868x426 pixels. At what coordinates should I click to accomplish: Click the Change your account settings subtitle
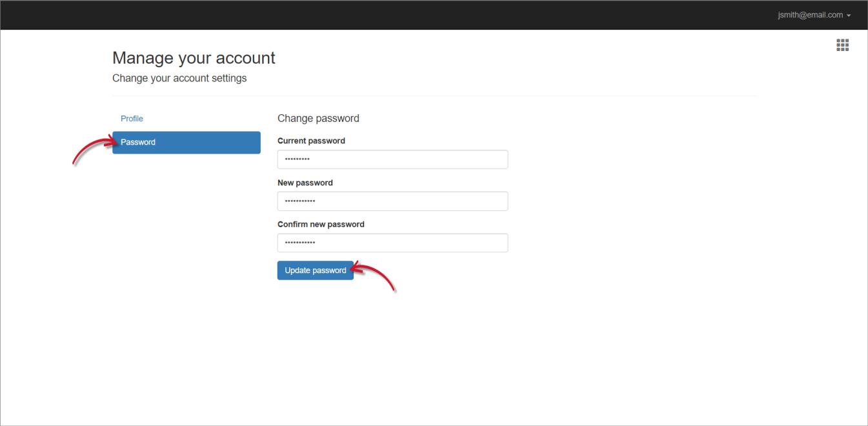[x=179, y=77]
